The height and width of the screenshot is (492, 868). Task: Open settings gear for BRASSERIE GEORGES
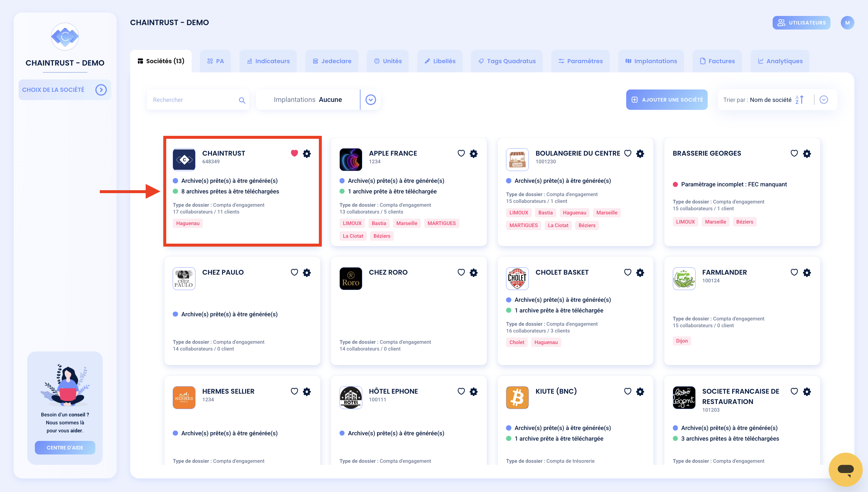[807, 153]
